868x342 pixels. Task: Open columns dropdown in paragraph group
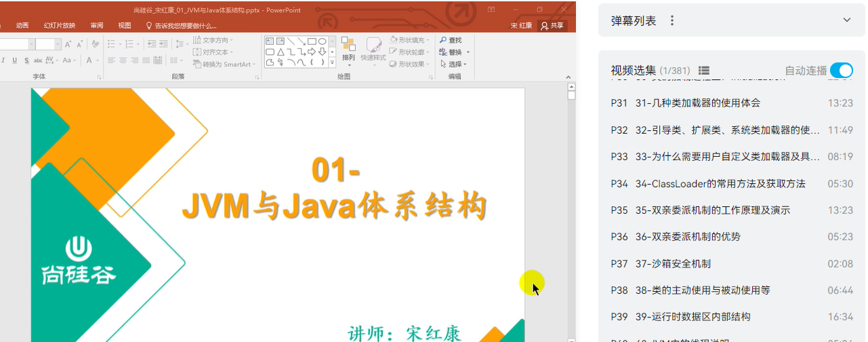pos(176,60)
